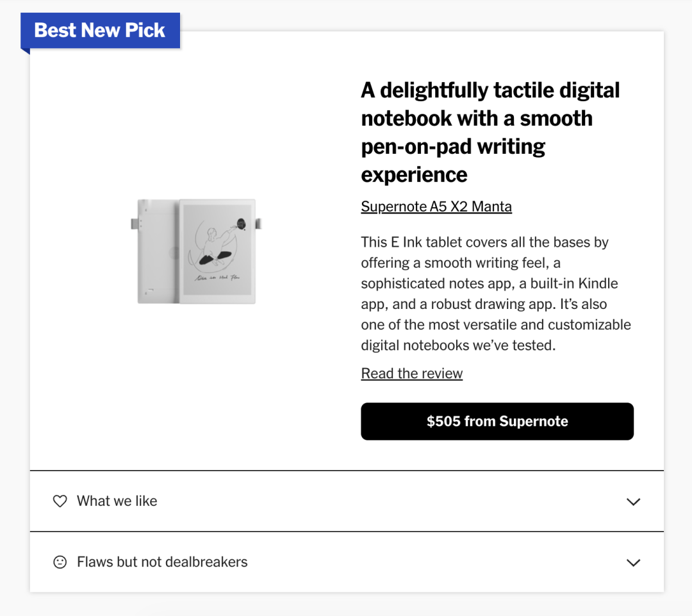Click the face icon beside "Flaws but not dealbreakers"

60,562
